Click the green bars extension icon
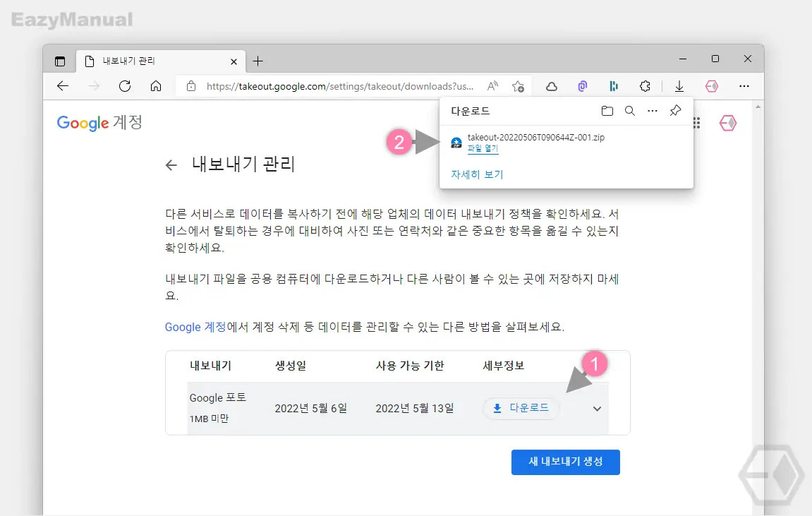The image size is (812, 516). click(x=614, y=87)
